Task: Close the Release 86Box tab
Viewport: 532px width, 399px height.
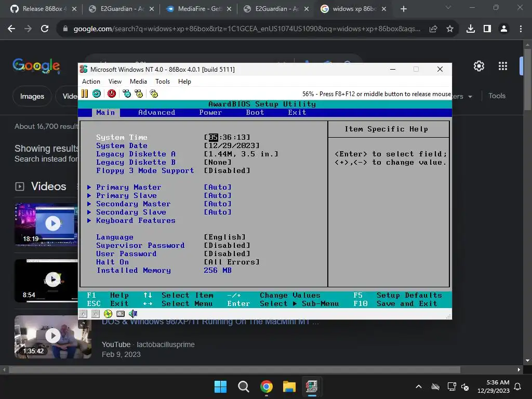Action: tap(74, 9)
